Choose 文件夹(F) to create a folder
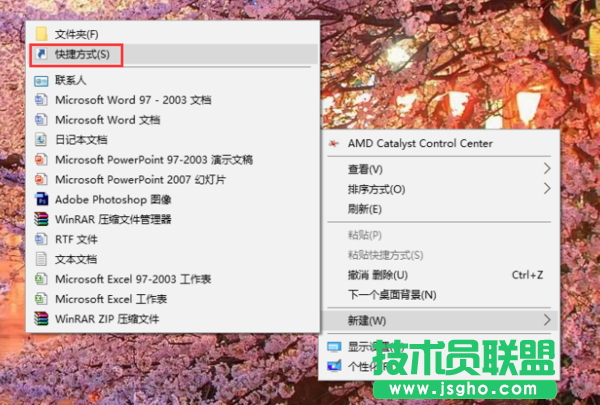 (173, 34)
